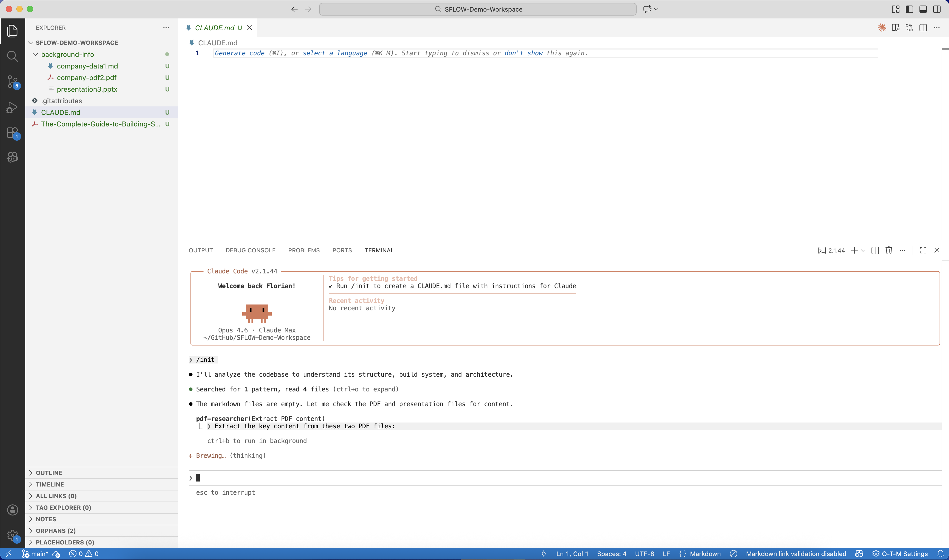Image resolution: width=949 pixels, height=560 pixels.
Task: Select the Run and Debug sidebar icon
Action: coord(12,107)
